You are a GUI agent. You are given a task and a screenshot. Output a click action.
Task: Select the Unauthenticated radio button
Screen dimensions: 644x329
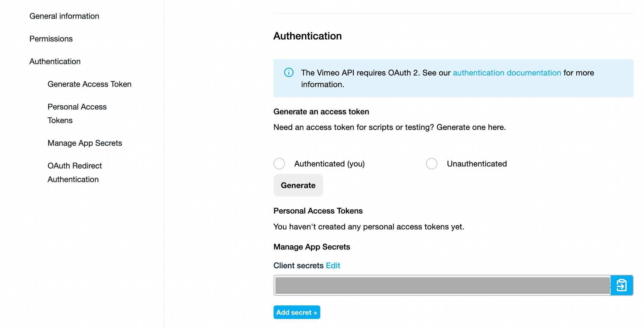[432, 164]
